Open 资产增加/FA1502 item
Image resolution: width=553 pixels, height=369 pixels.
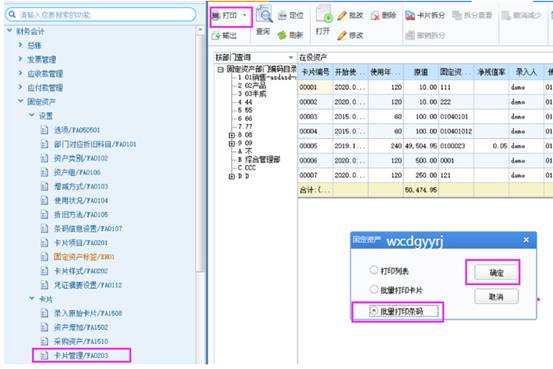click(x=81, y=327)
